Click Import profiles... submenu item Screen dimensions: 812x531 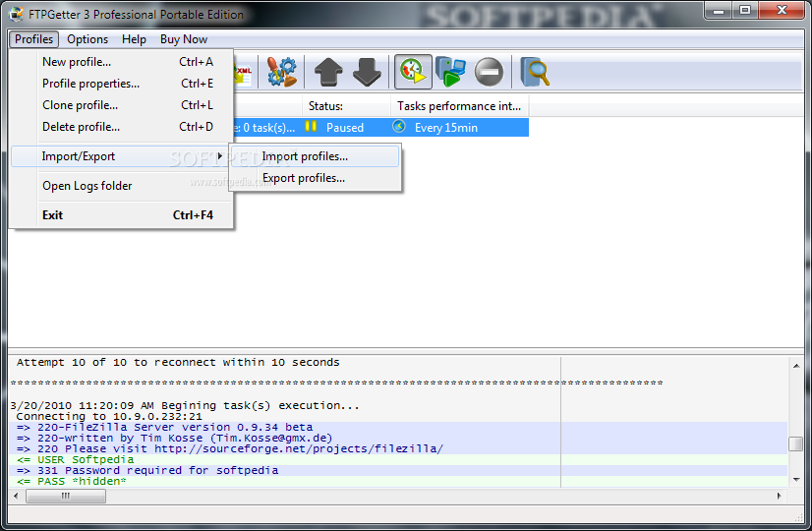(315, 156)
